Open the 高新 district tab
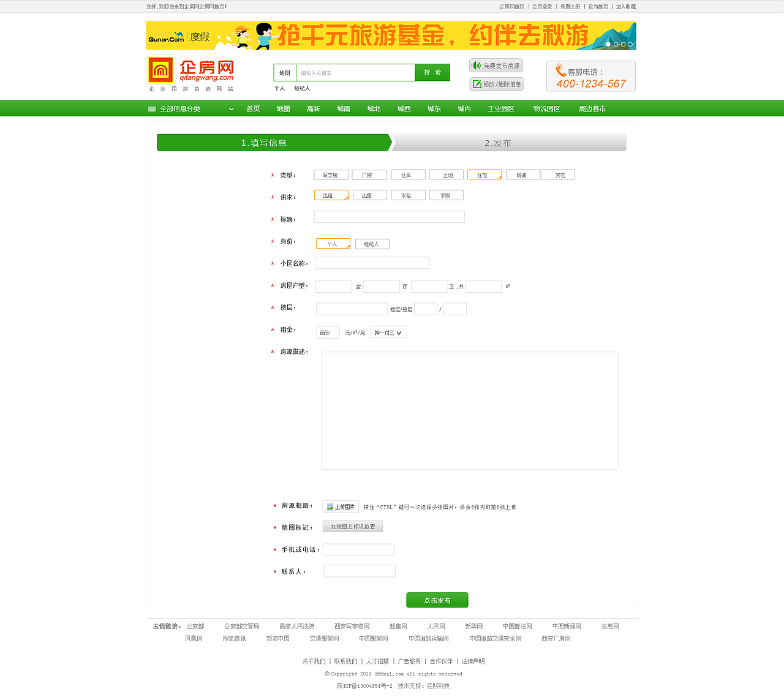This screenshot has height=700, width=784. coord(314,109)
